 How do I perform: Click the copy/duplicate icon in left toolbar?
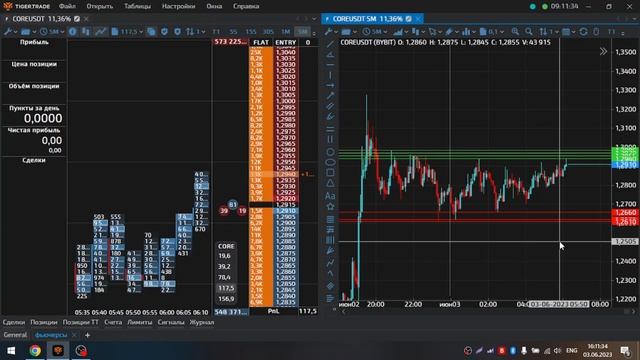(x=151, y=31)
